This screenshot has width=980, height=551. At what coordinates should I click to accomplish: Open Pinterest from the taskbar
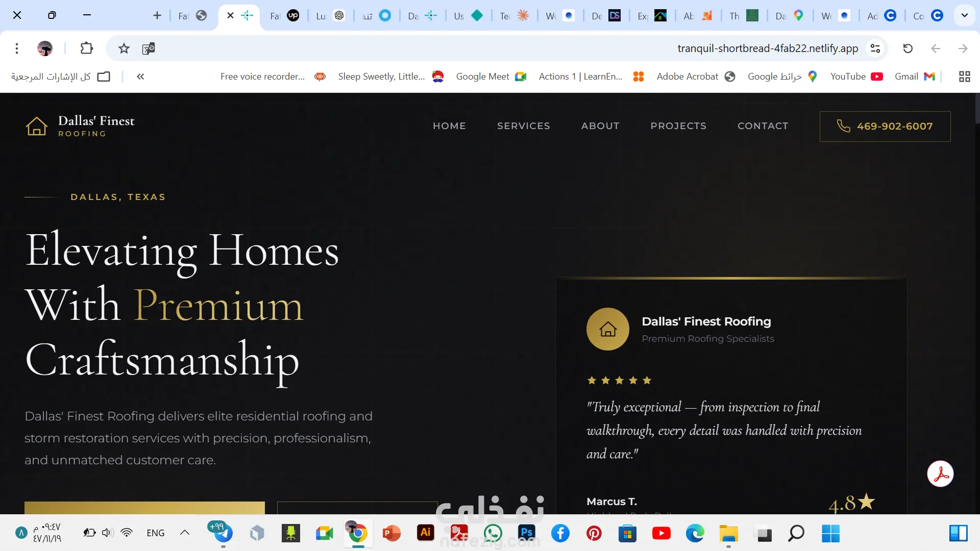pyautogui.click(x=594, y=533)
